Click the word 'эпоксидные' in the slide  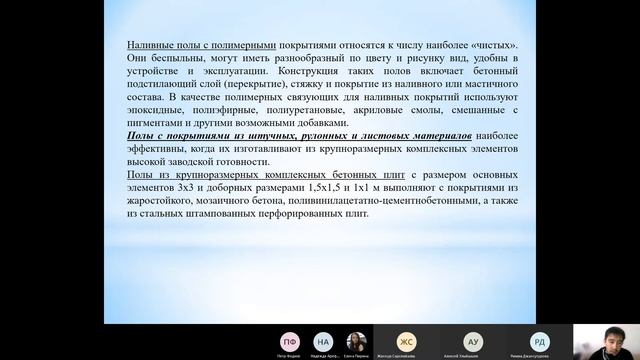click(155, 110)
